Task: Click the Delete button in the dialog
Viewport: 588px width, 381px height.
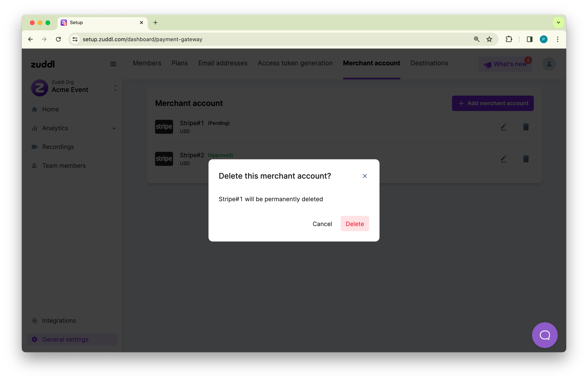Action: tap(354, 224)
